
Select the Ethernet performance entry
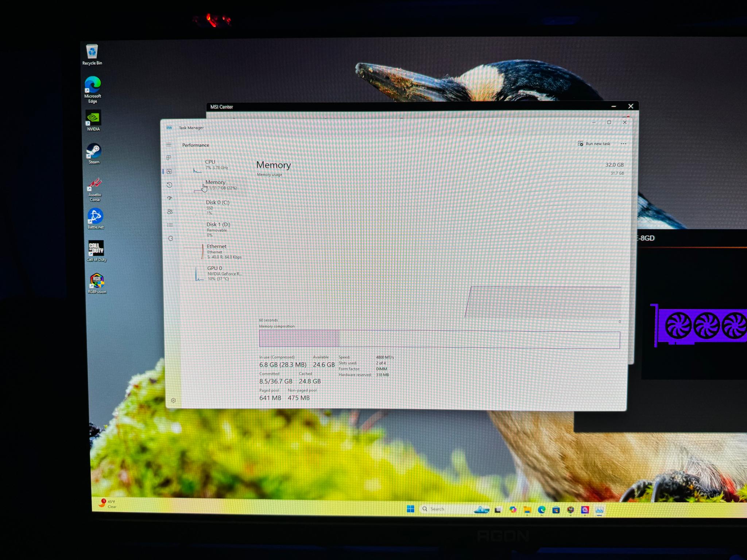[x=218, y=252]
